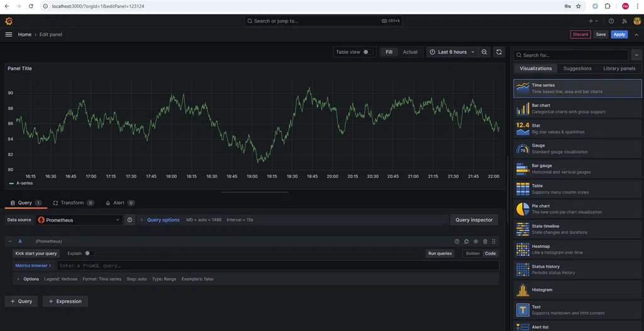This screenshot has height=331, width=644.
Task: Switch query editor to Builder mode
Action: point(473,254)
